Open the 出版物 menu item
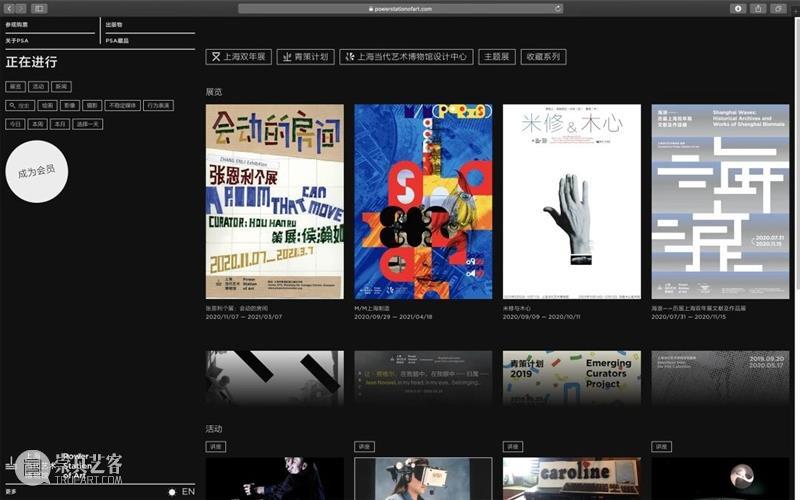The image size is (800, 500). pyautogui.click(x=114, y=24)
